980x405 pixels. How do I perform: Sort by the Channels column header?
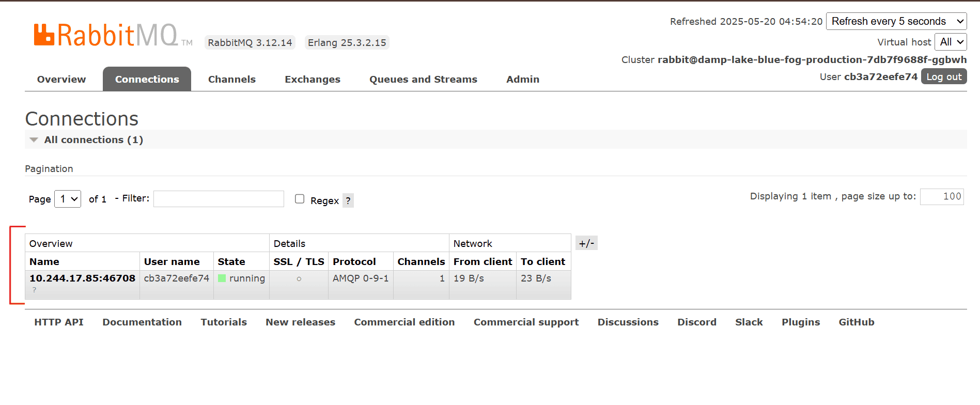(421, 261)
